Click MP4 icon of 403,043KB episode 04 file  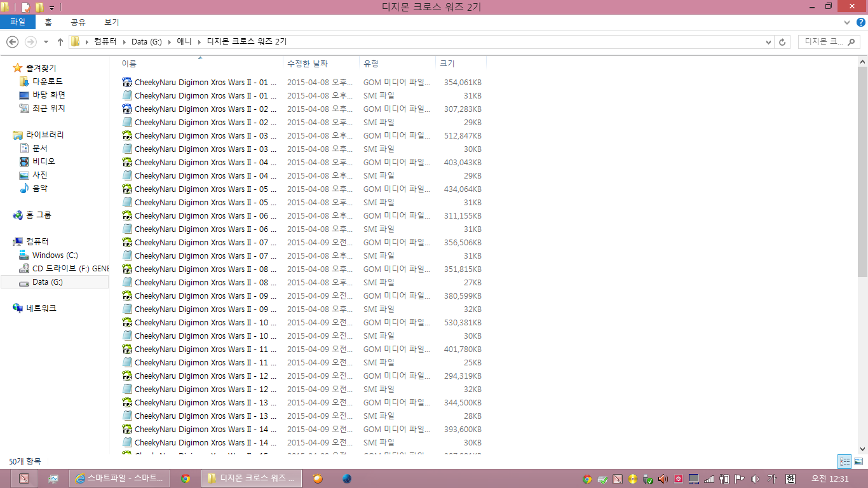127,162
